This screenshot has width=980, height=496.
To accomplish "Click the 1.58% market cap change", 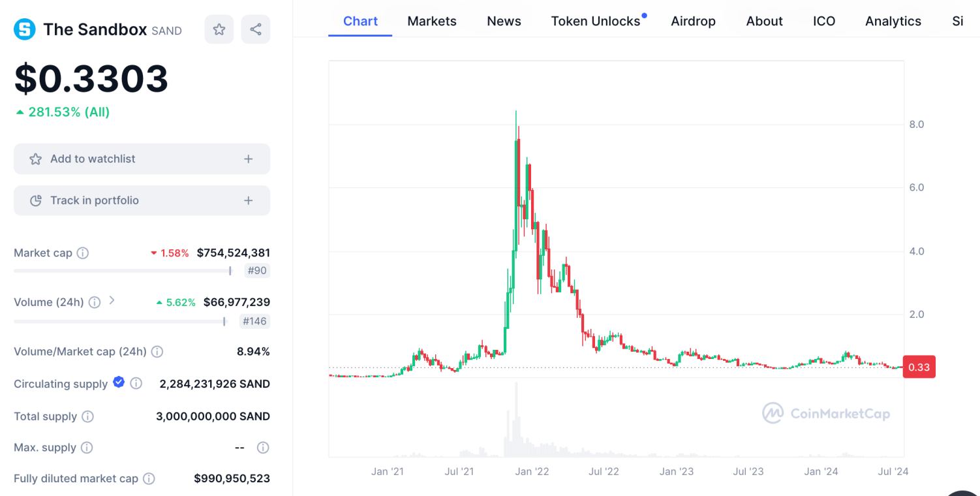I will click(x=170, y=253).
